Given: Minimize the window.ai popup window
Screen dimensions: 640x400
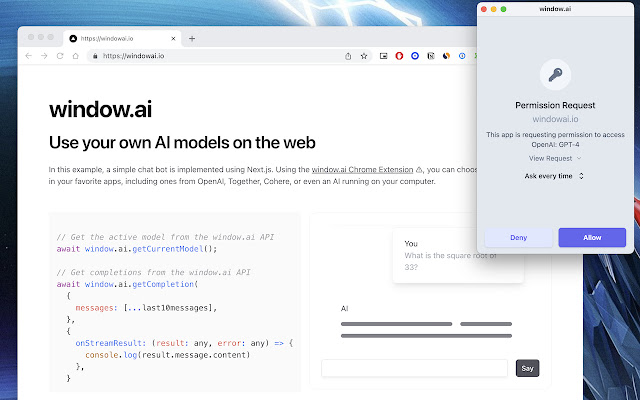Looking at the screenshot, I should point(493,9).
